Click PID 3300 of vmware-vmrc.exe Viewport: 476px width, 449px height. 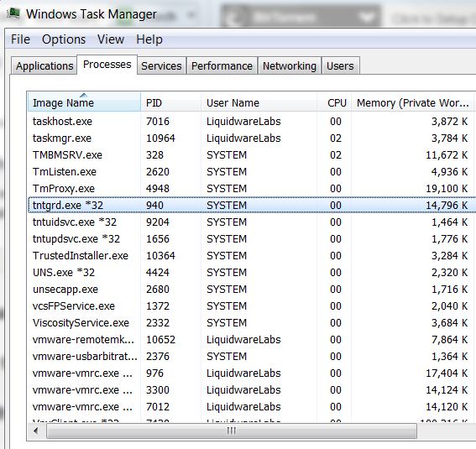pos(158,390)
